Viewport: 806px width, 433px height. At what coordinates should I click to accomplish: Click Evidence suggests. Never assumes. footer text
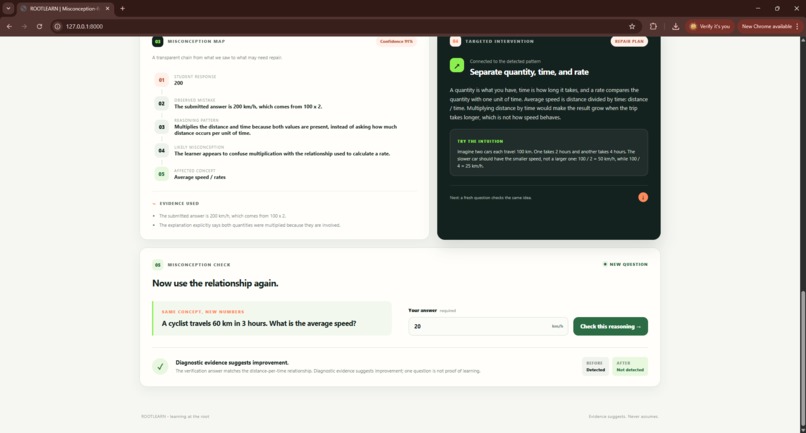tap(623, 417)
